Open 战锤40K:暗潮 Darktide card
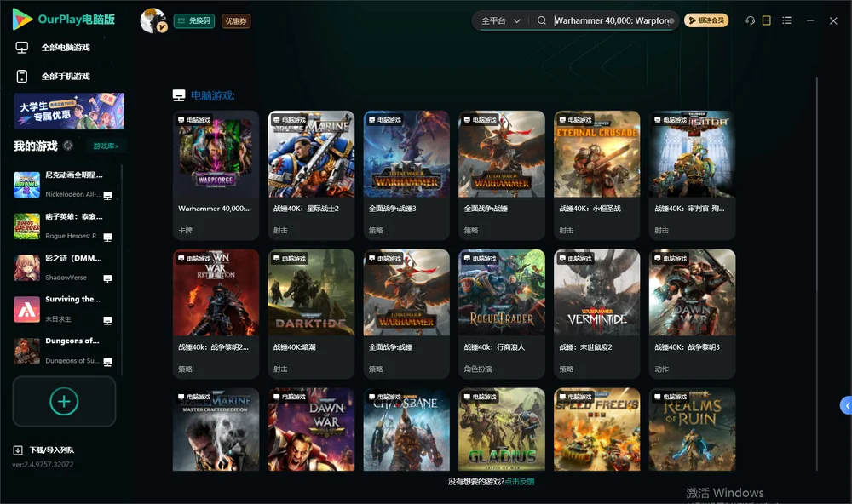852x504 pixels. (x=311, y=314)
